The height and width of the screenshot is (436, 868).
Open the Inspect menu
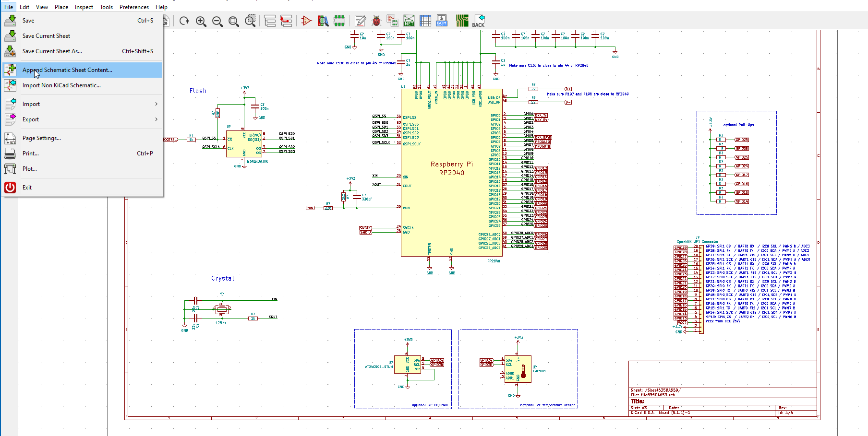tap(84, 7)
